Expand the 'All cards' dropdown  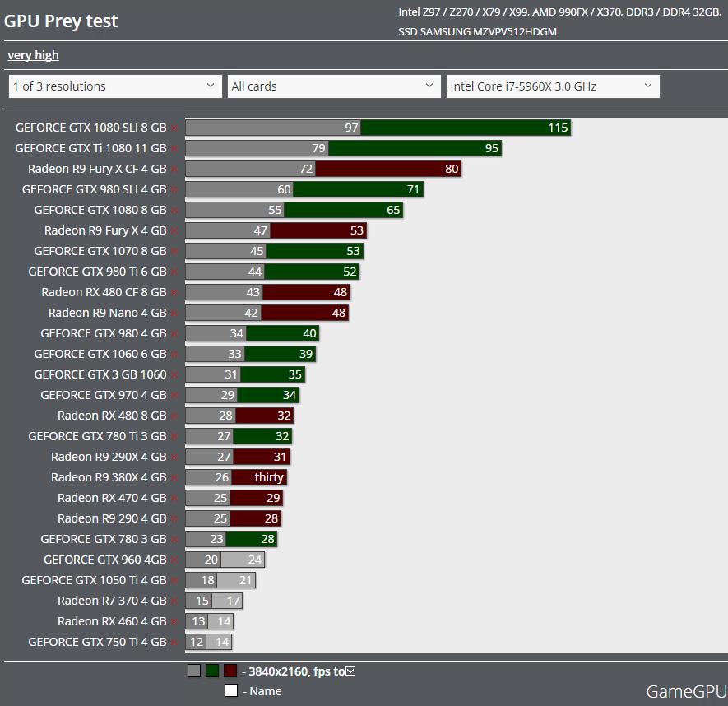click(334, 86)
